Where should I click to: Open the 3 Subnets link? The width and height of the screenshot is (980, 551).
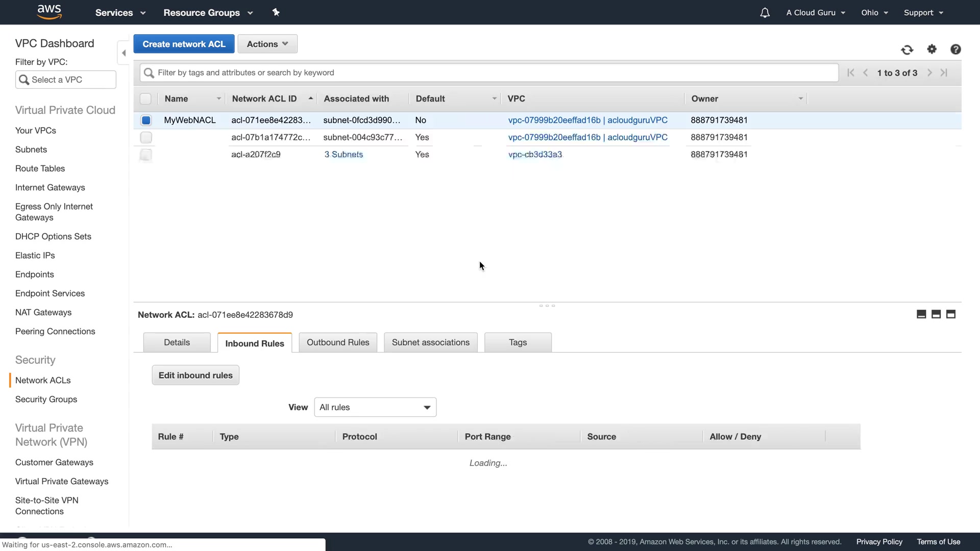(344, 155)
